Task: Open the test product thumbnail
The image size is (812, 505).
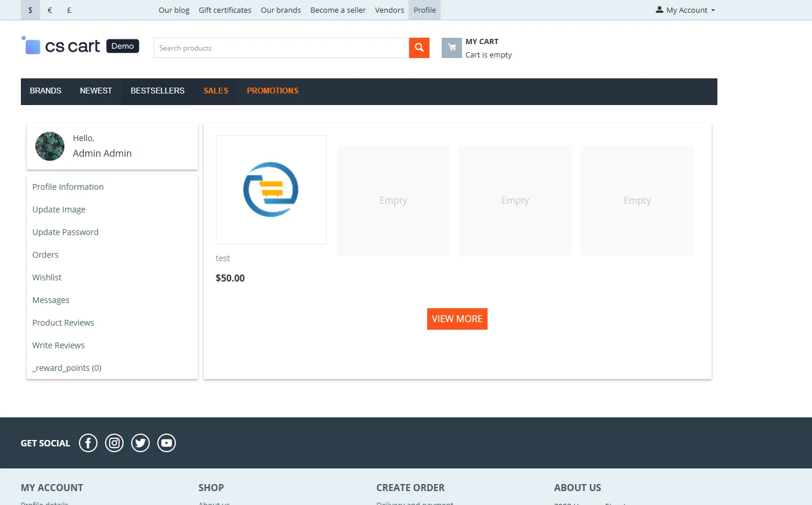Action: point(271,190)
